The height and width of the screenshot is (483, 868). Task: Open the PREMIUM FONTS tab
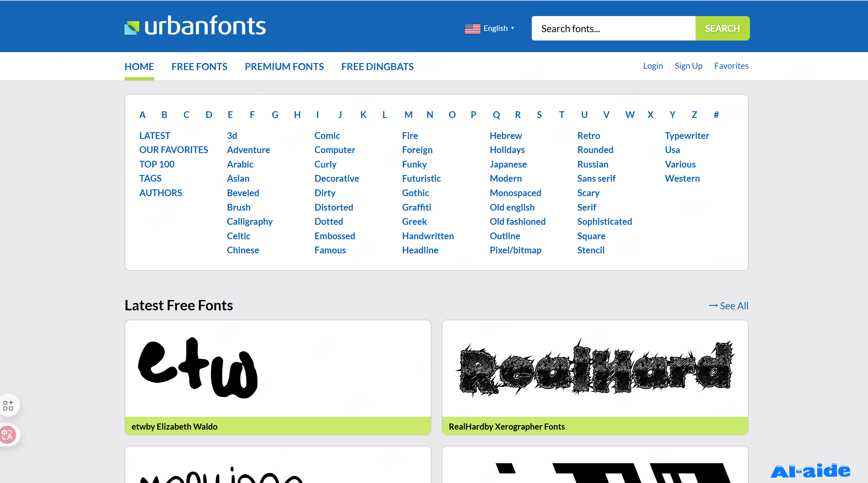[x=284, y=67]
